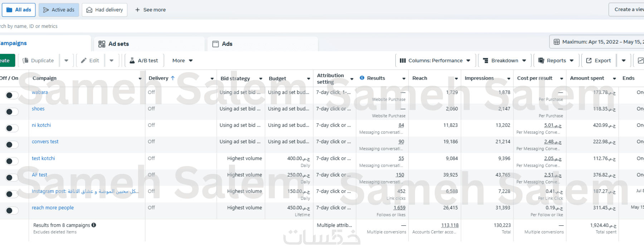644x250 pixels.
Task: Toggle the convers test campaign switch
Action: pos(12,145)
